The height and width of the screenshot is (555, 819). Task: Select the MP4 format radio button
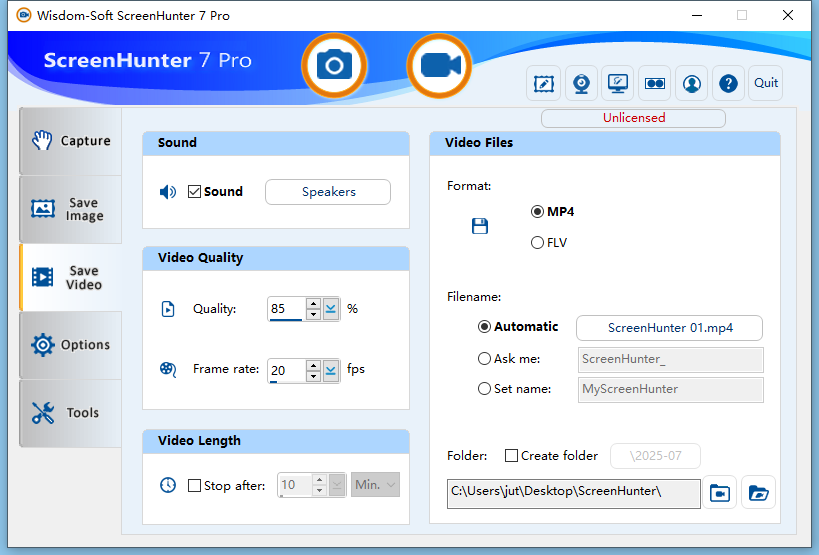[537, 211]
